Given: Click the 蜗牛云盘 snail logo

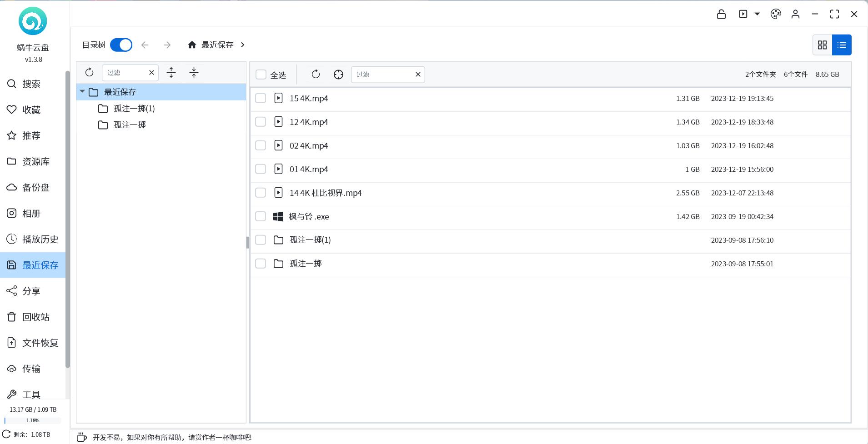Looking at the screenshot, I should click(x=33, y=21).
